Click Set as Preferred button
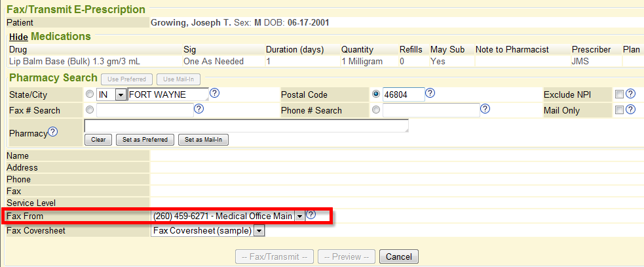Image resolution: width=644 pixels, height=267 pixels. click(145, 140)
